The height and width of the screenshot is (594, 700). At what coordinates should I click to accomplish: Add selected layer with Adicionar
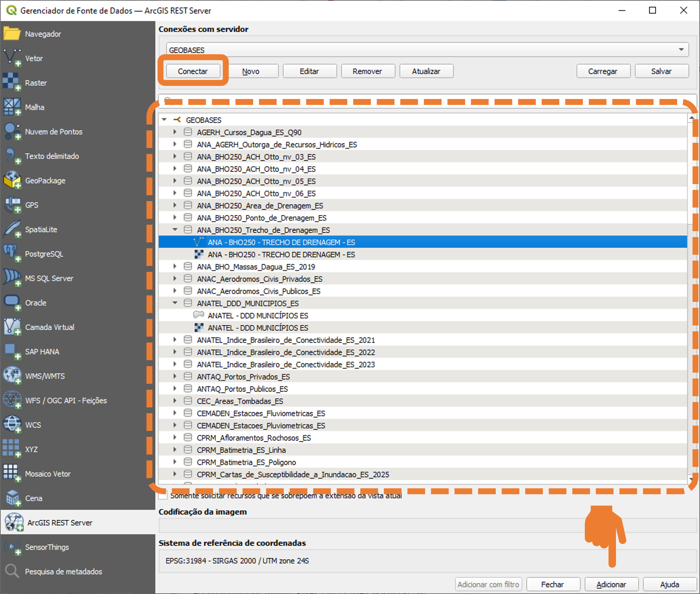pos(612,584)
